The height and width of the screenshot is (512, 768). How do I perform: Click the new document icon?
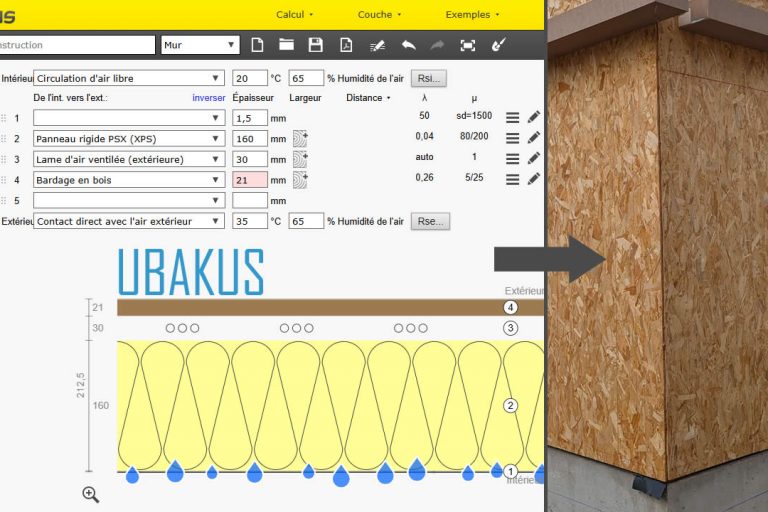point(257,45)
